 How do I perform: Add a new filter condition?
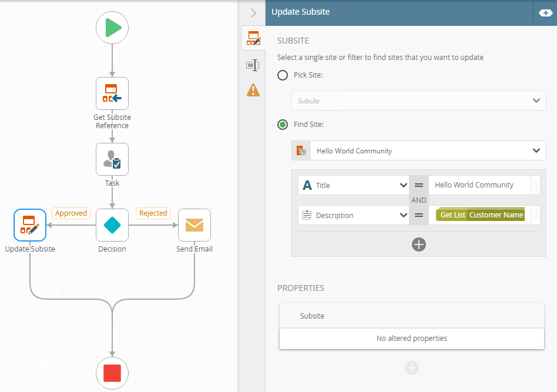pyautogui.click(x=419, y=244)
